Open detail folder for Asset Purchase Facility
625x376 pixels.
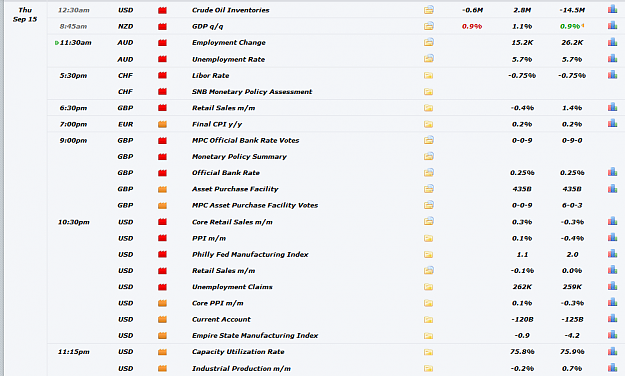428,189
